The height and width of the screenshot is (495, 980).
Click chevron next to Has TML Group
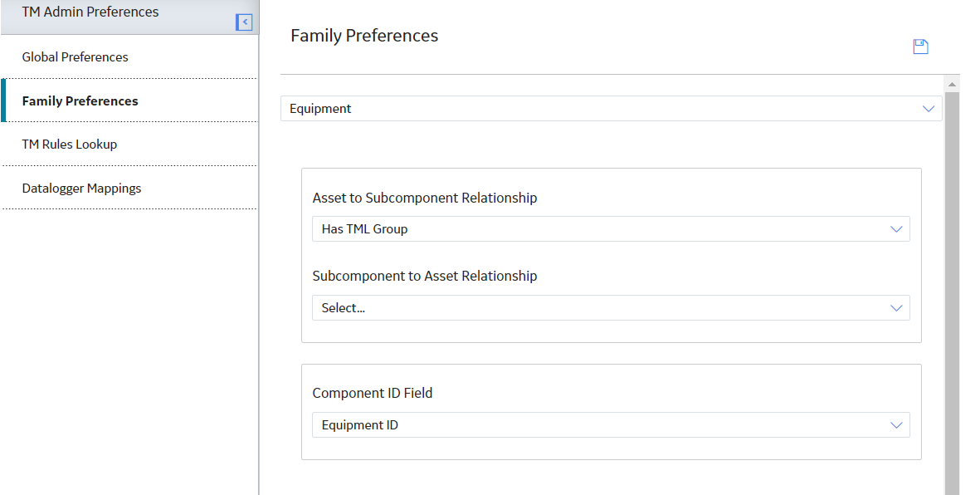coord(896,229)
